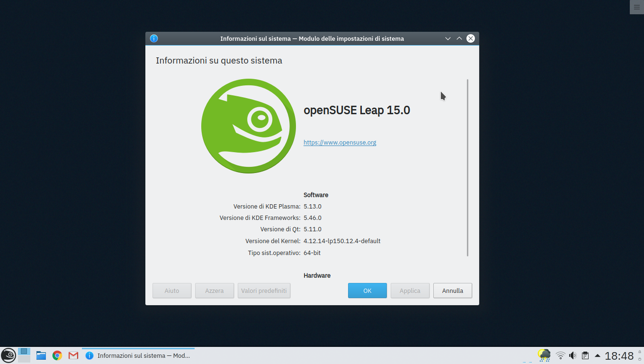Click the 18:48 clock

[x=619, y=356]
